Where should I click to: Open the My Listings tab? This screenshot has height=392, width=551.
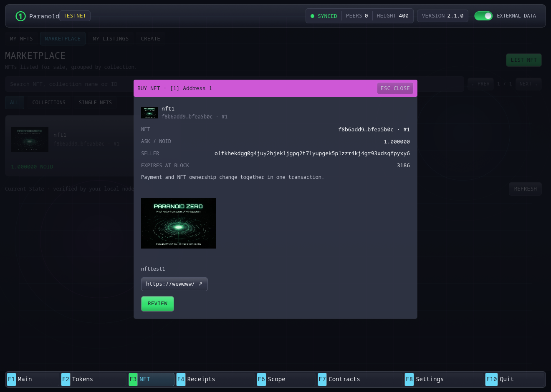point(111,39)
